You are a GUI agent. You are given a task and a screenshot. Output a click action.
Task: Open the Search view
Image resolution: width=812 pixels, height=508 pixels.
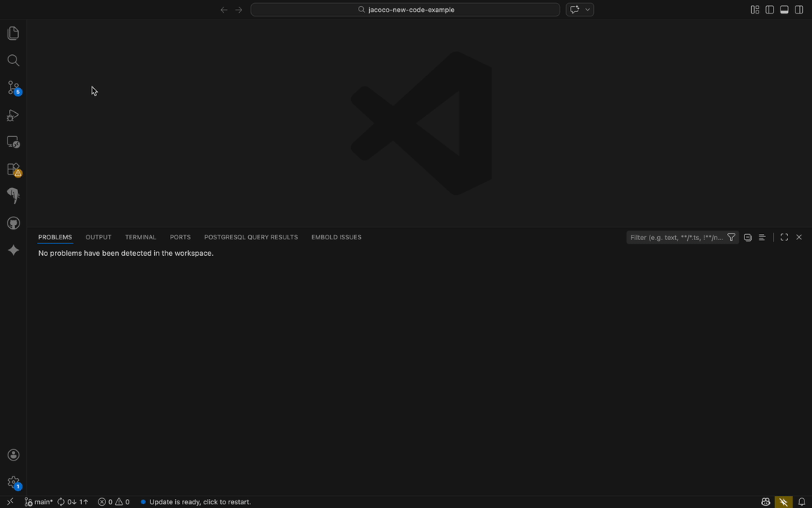click(13, 60)
